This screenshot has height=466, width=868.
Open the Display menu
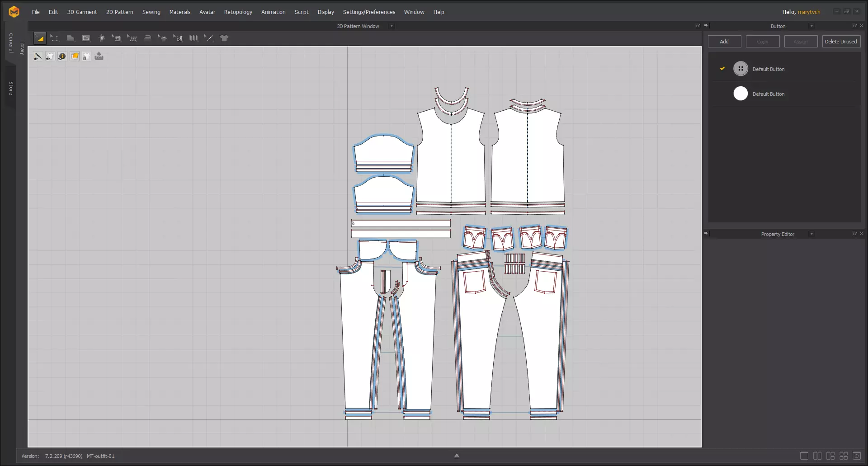coord(325,12)
